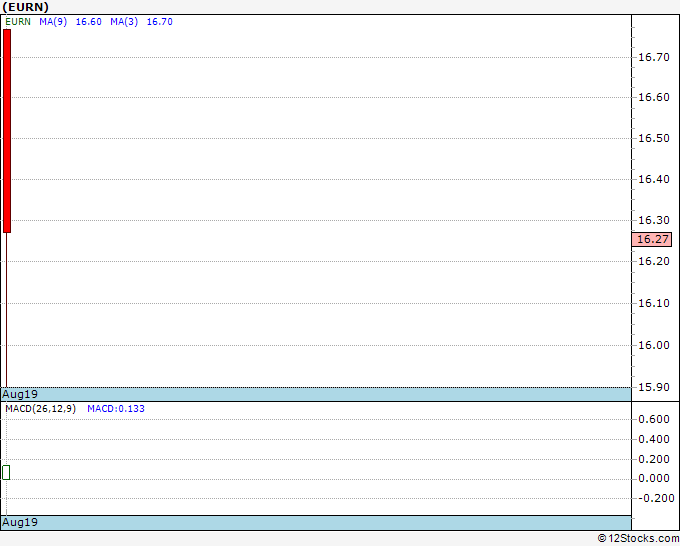Click the 15.90 price axis label
The width and height of the screenshot is (680, 546).
click(x=654, y=387)
